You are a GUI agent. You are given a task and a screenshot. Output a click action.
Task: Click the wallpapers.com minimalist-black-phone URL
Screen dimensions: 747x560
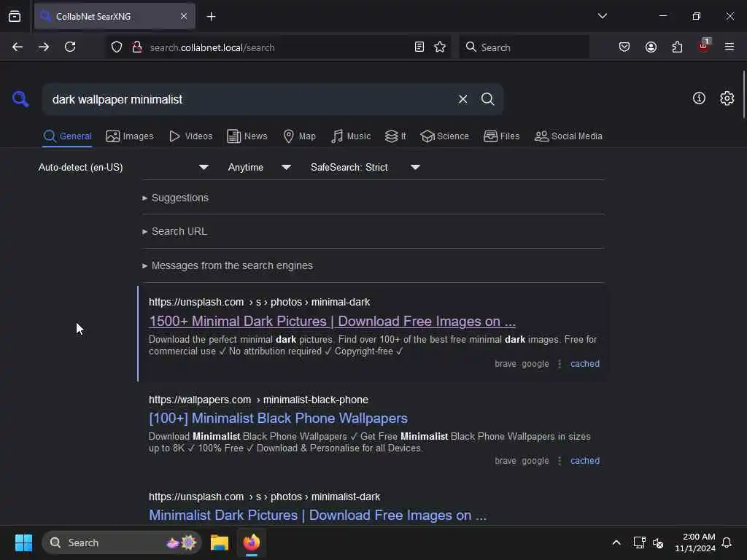(258, 400)
